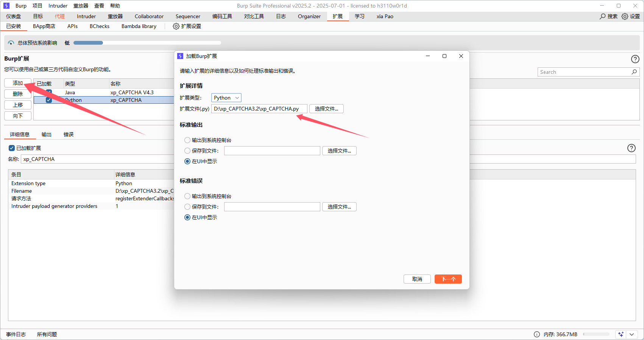Open the Intruder main tab

86,16
